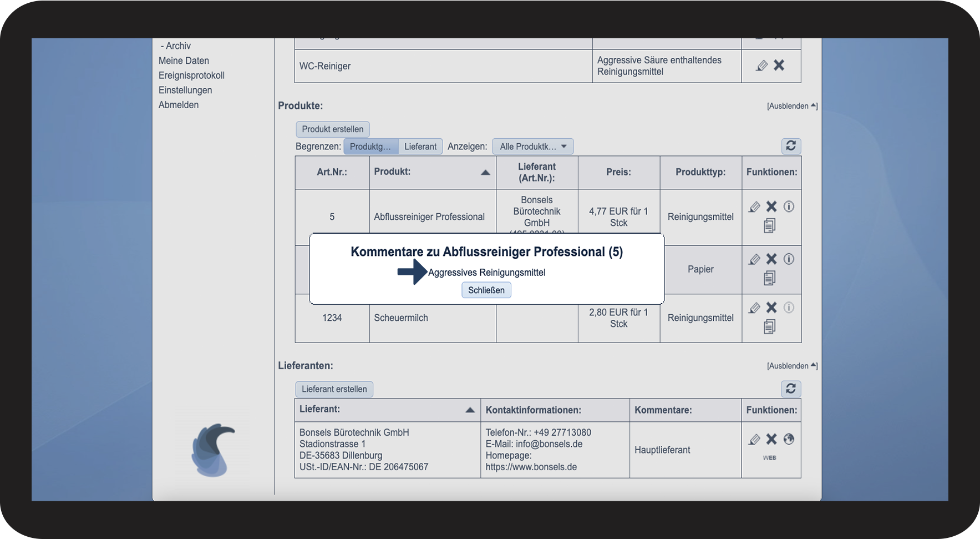Refresh the Produkte table
The width and height of the screenshot is (980, 539).
click(791, 146)
